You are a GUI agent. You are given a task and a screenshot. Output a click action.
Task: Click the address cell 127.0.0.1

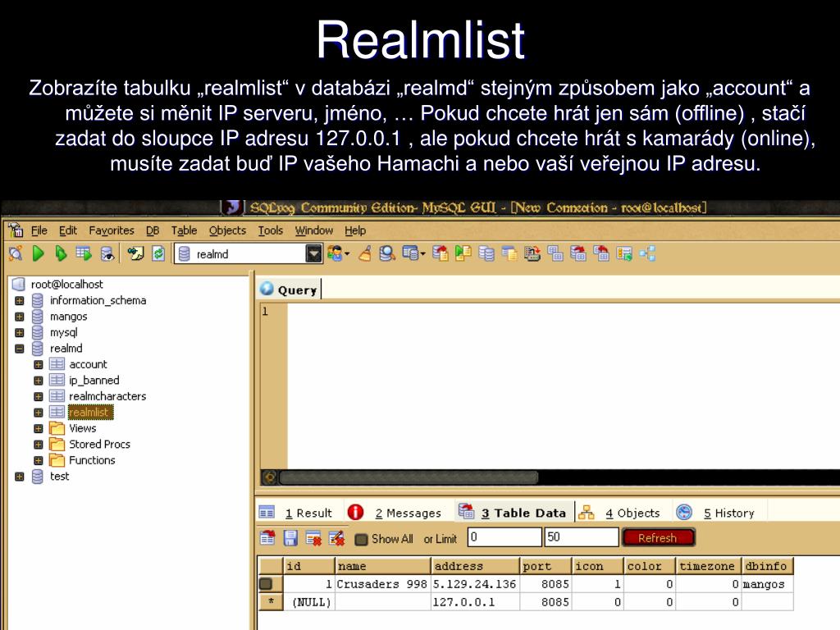475,602
